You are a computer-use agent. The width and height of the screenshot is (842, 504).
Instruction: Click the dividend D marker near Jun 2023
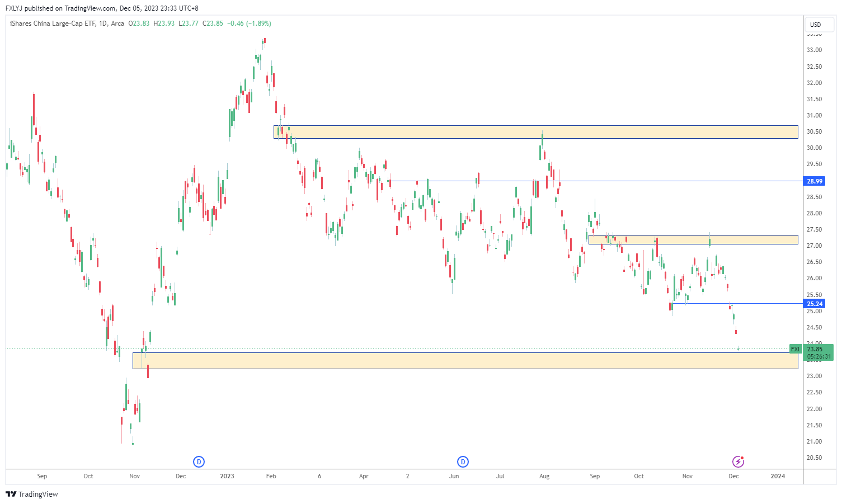coord(463,461)
